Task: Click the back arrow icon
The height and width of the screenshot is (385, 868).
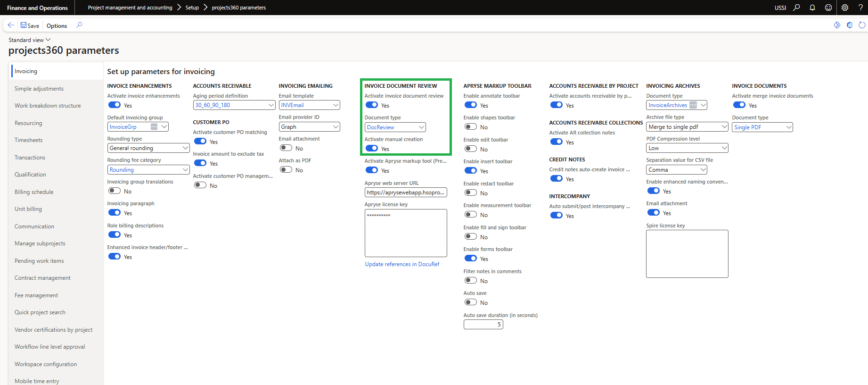Action: tap(11, 25)
